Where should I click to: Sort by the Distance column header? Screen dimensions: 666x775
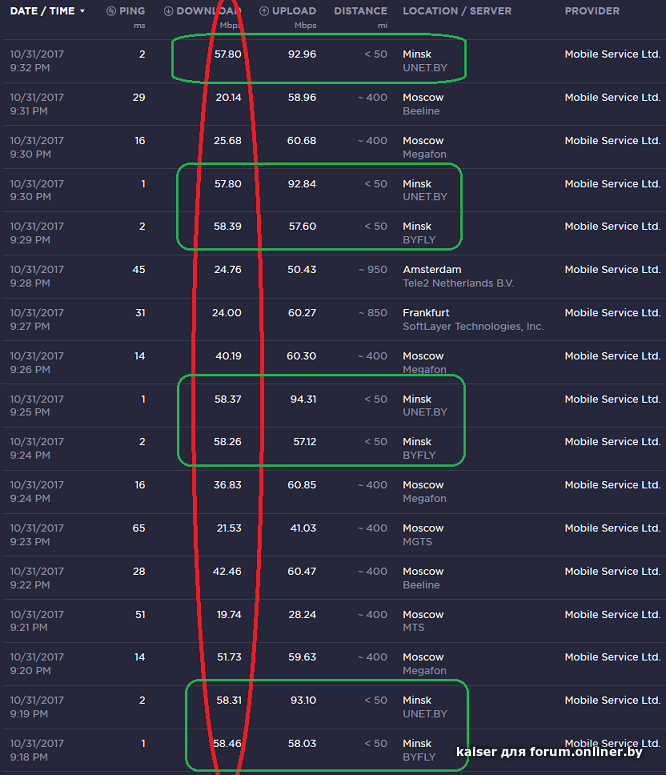(x=360, y=11)
